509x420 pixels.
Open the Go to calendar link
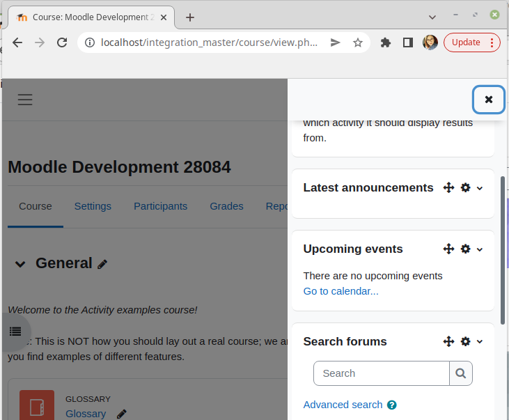(x=341, y=291)
